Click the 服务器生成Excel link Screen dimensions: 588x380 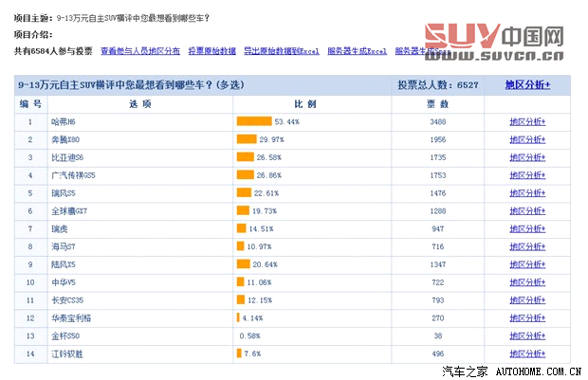tap(357, 49)
